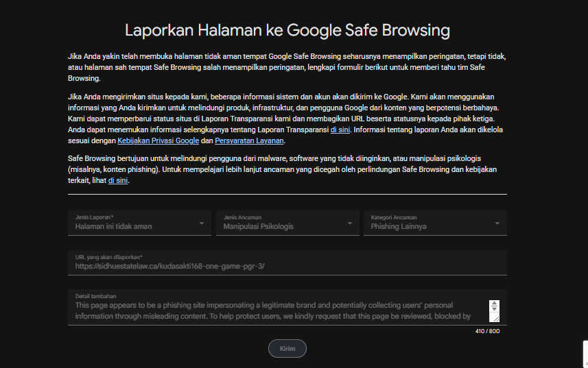Click the reCAPTCHA badge at screen edge

(x=585, y=354)
